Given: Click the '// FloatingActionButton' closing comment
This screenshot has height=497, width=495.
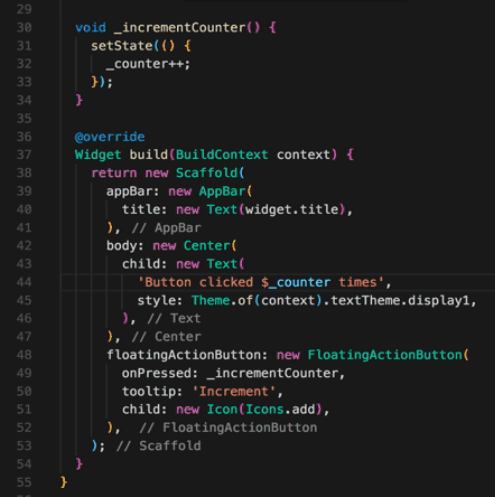Looking at the screenshot, I should click(x=228, y=428).
